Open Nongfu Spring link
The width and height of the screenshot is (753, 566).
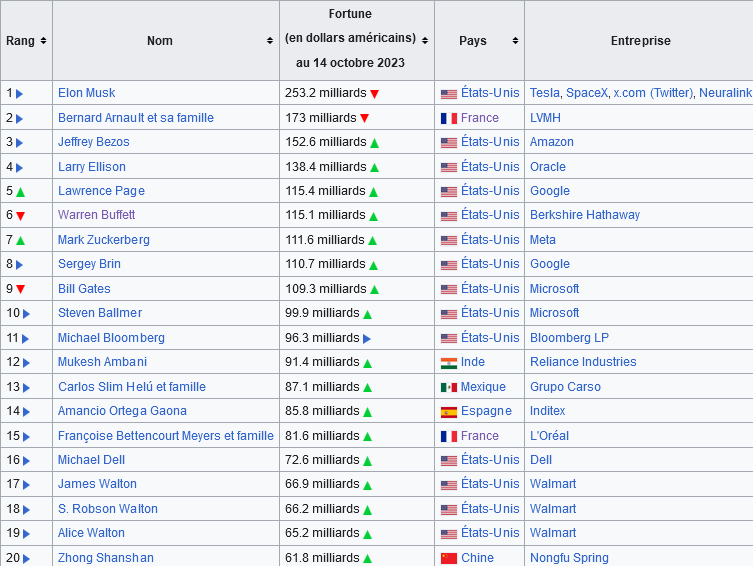[569, 558]
